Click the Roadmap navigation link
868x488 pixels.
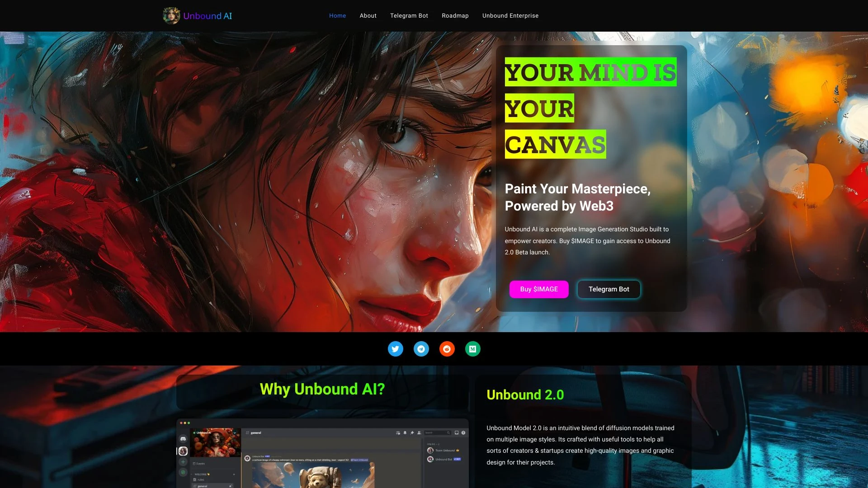click(455, 15)
